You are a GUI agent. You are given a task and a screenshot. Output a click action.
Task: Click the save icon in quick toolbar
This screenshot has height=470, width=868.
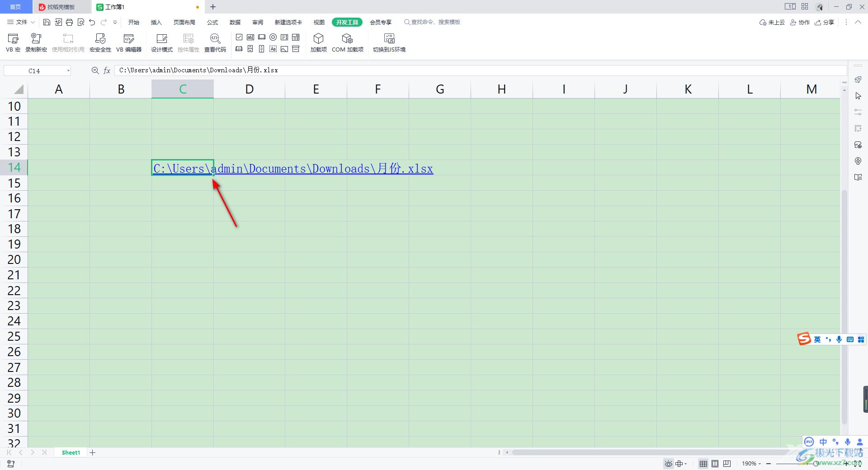click(x=47, y=22)
